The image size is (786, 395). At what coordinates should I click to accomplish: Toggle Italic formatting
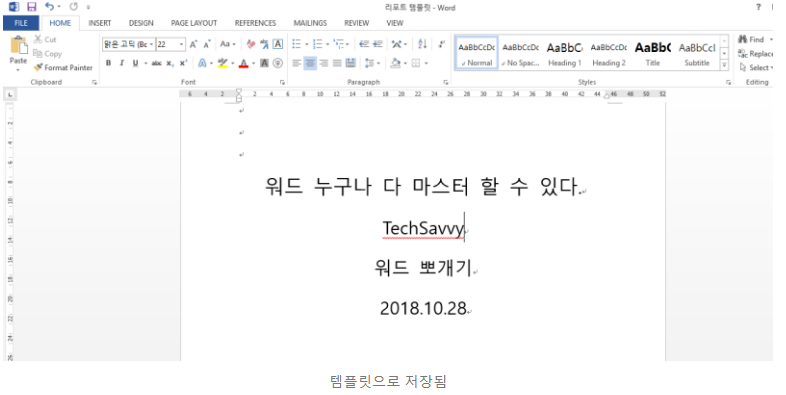pos(121,63)
